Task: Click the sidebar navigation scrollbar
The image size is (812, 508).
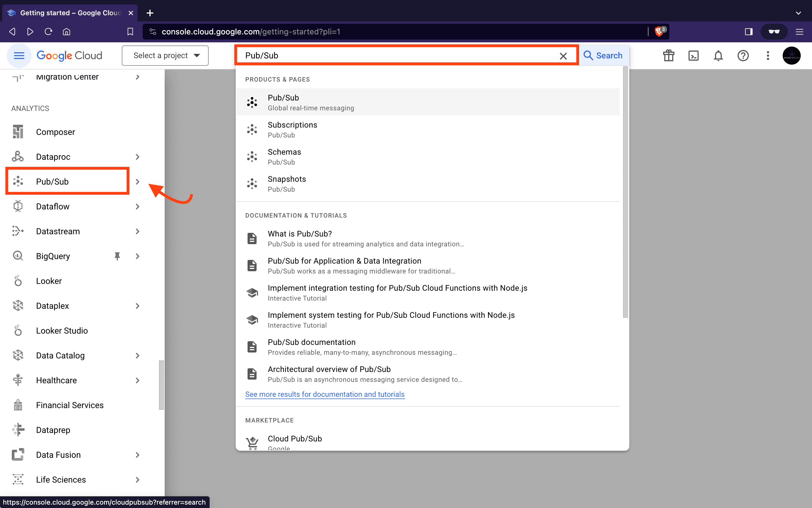Action: click(x=161, y=385)
